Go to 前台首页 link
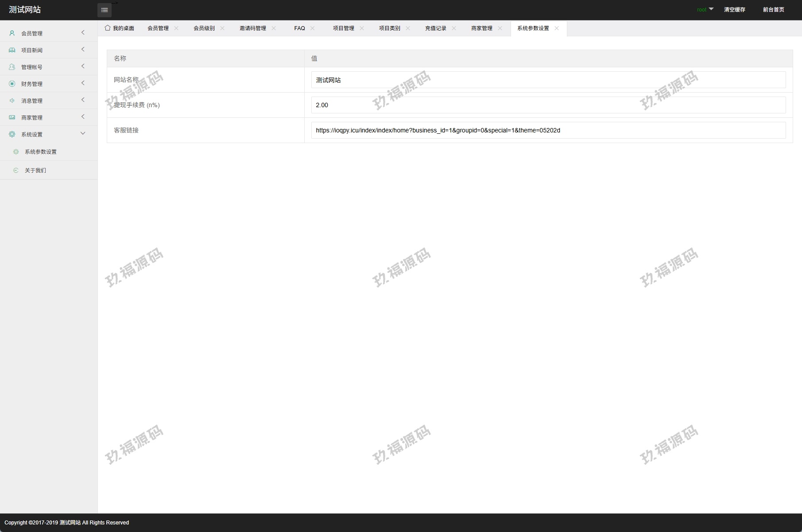Image resolution: width=802 pixels, height=532 pixels. coord(773,10)
